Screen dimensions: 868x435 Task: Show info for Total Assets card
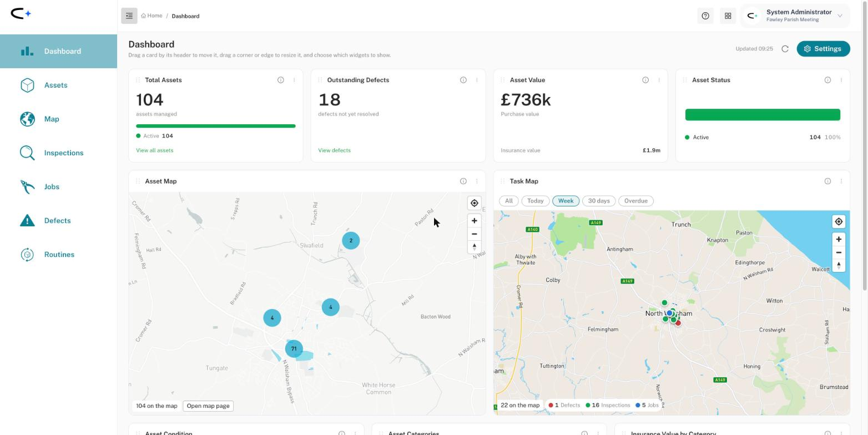pos(281,80)
